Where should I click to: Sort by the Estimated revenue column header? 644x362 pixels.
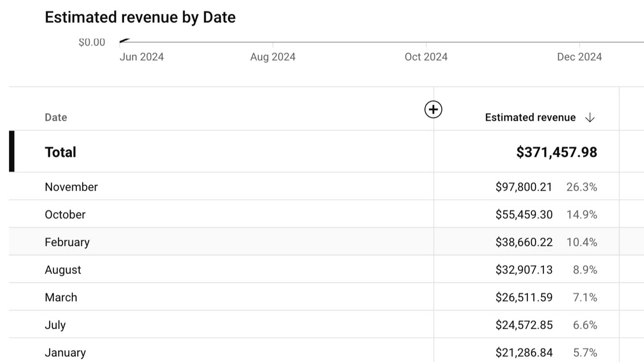coord(530,117)
